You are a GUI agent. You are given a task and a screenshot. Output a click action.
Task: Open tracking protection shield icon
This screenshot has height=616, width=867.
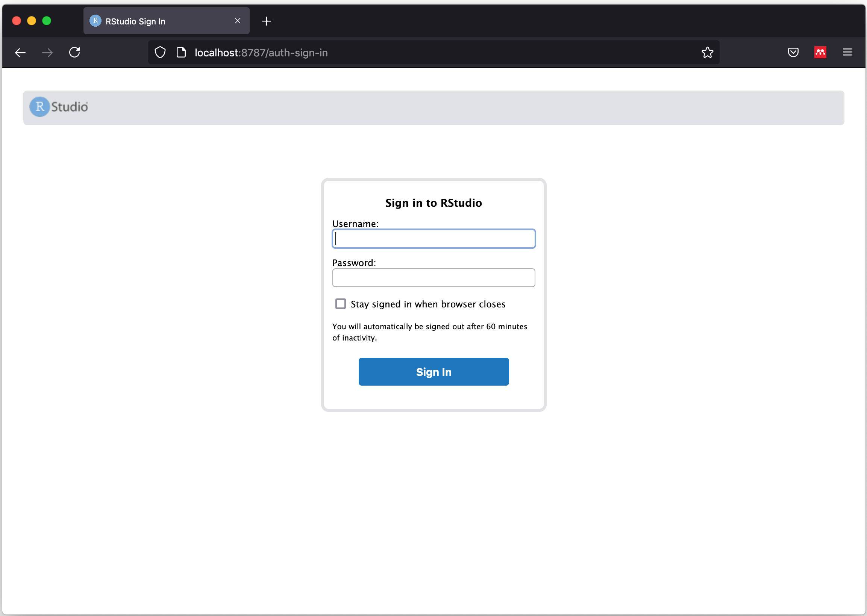coord(160,52)
